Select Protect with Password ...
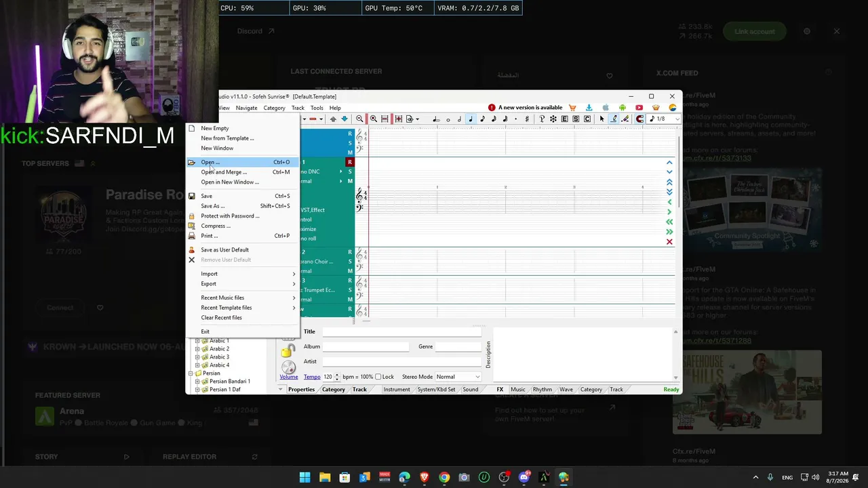The image size is (868, 488). [242, 216]
